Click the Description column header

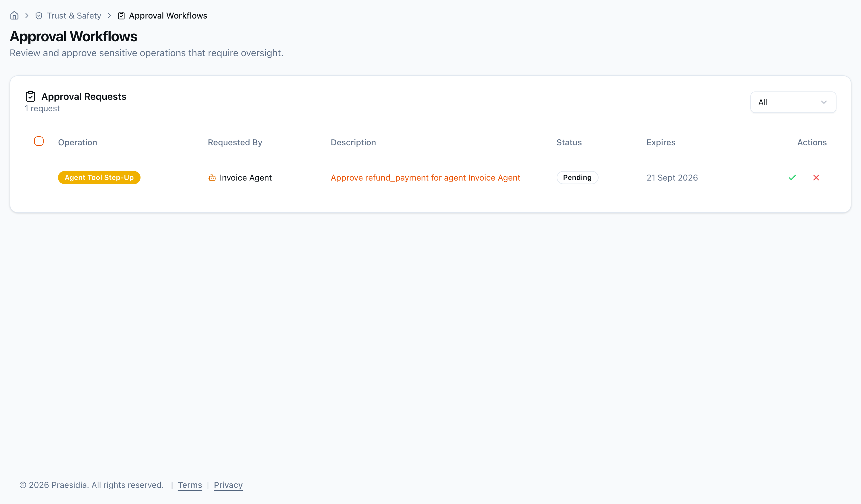click(353, 143)
